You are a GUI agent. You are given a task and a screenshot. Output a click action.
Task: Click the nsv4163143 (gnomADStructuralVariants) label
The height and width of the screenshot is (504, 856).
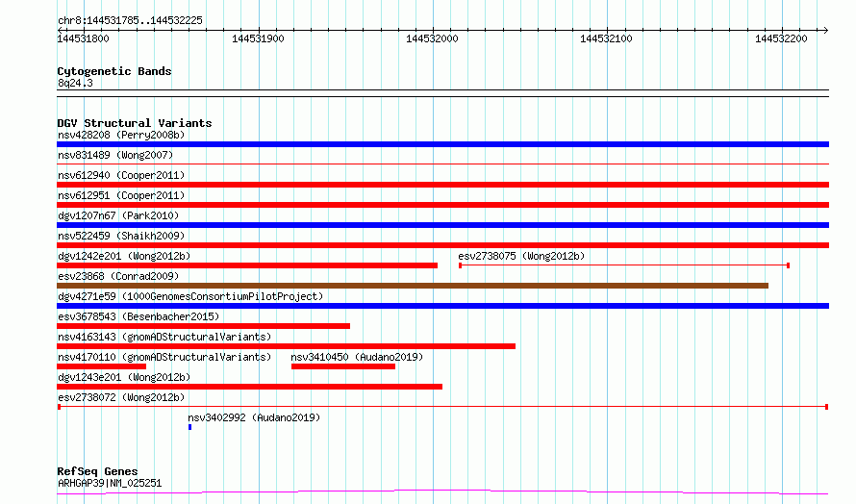tap(164, 337)
